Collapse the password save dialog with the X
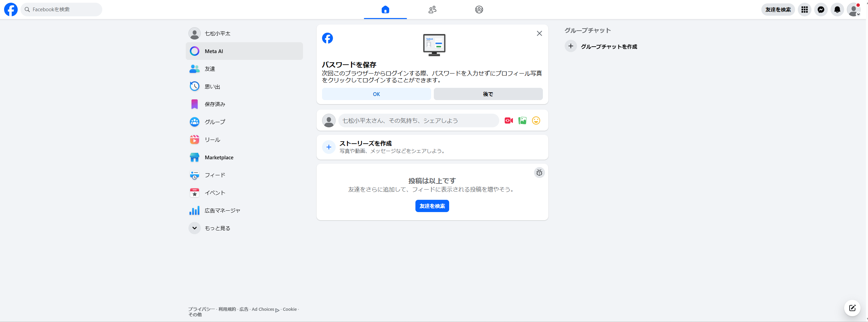 [539, 33]
